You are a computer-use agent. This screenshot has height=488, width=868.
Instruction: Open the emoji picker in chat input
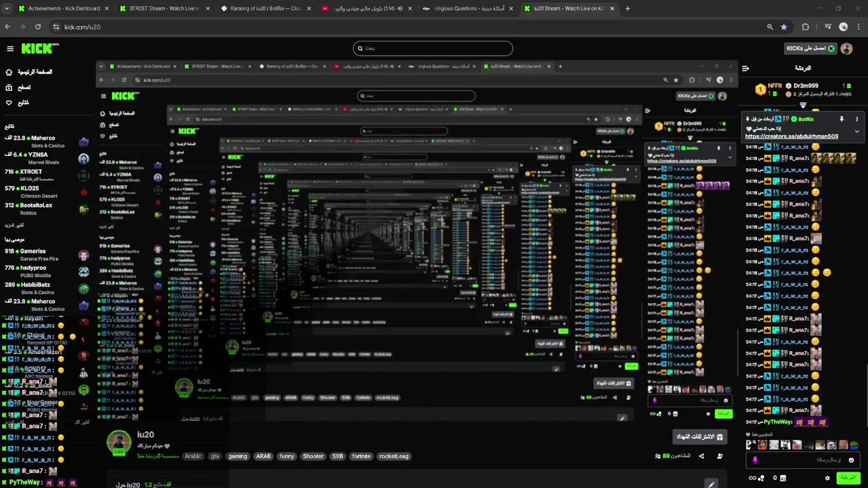851,460
